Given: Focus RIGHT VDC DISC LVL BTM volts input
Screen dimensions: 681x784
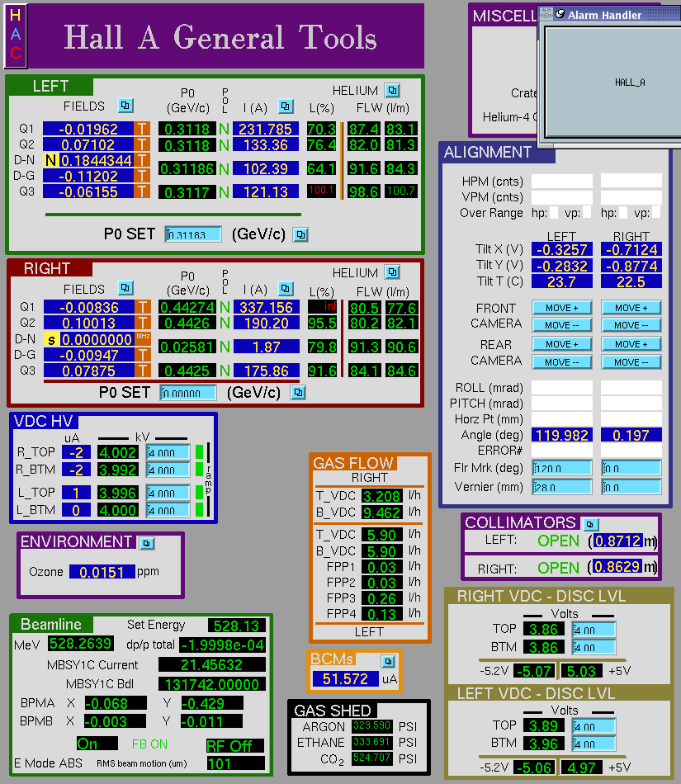Looking at the screenshot, I should tap(594, 647).
